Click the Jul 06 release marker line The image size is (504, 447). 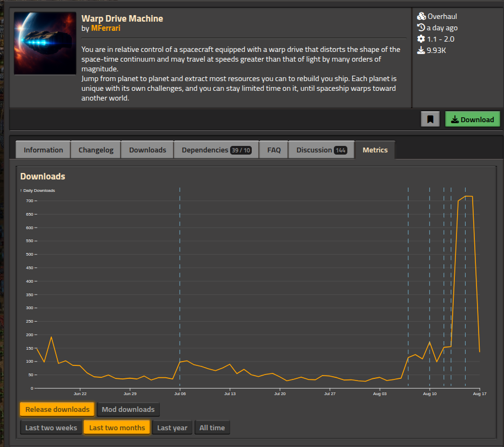[180, 286]
